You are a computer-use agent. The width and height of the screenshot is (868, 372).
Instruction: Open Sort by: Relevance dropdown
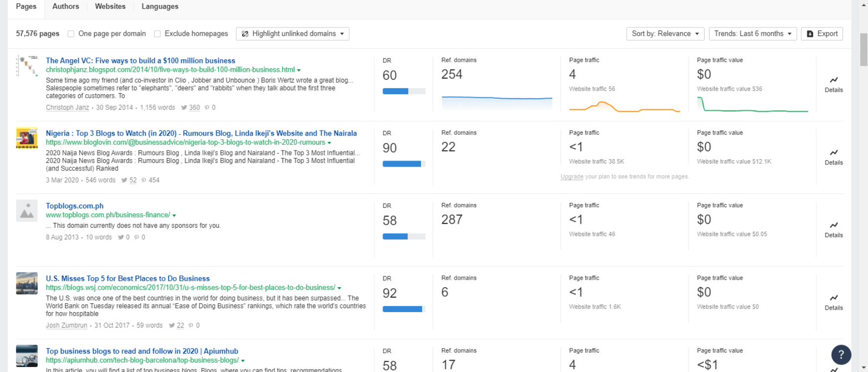665,34
